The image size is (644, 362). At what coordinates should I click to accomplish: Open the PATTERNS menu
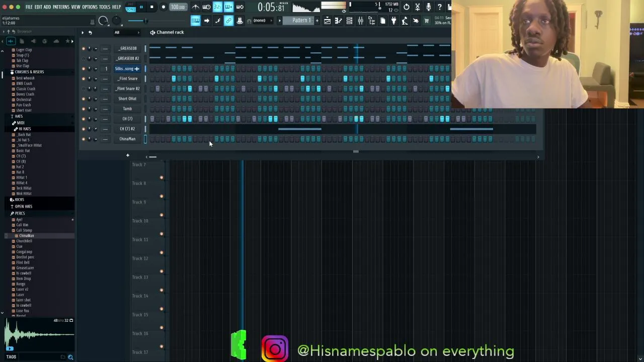click(x=61, y=7)
